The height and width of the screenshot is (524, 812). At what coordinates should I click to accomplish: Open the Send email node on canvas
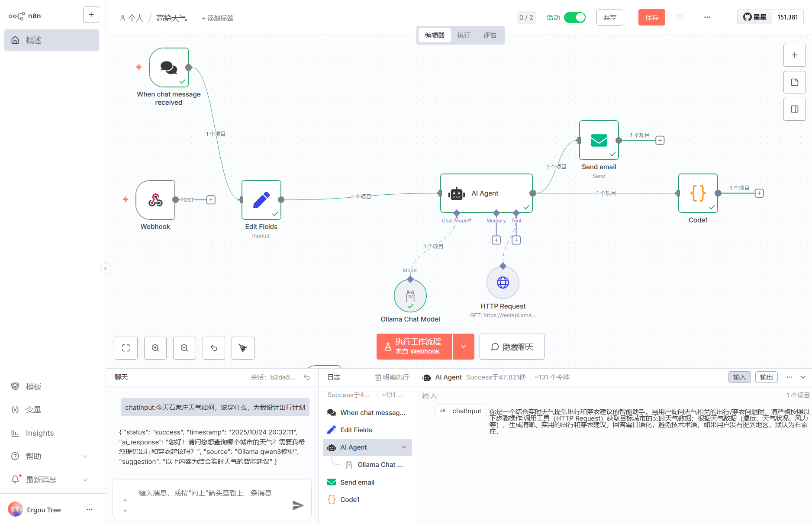click(x=599, y=140)
